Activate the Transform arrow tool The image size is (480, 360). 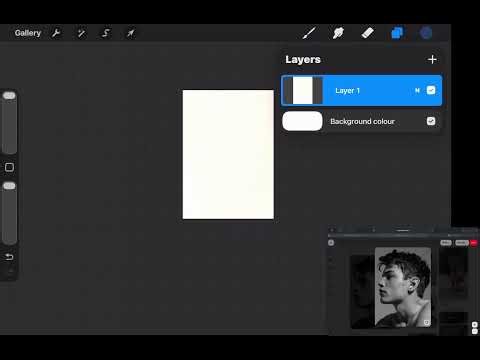[x=130, y=33]
